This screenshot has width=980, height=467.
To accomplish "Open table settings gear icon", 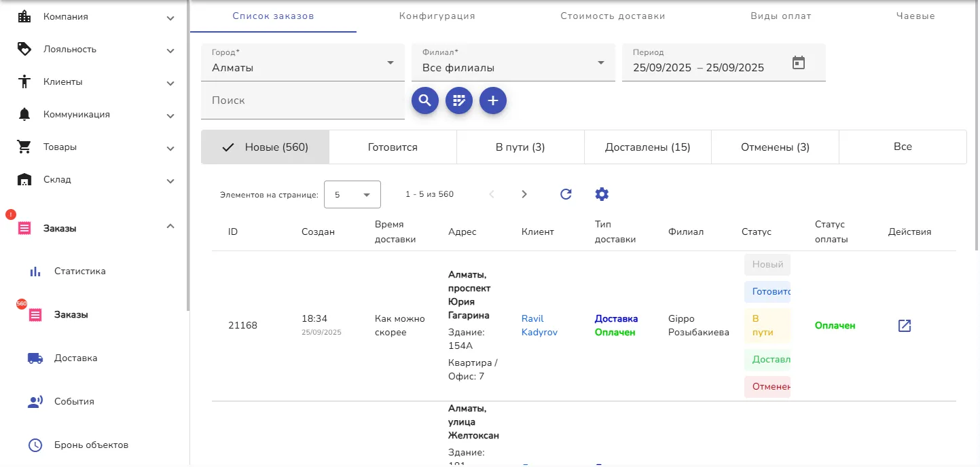I will tap(602, 194).
